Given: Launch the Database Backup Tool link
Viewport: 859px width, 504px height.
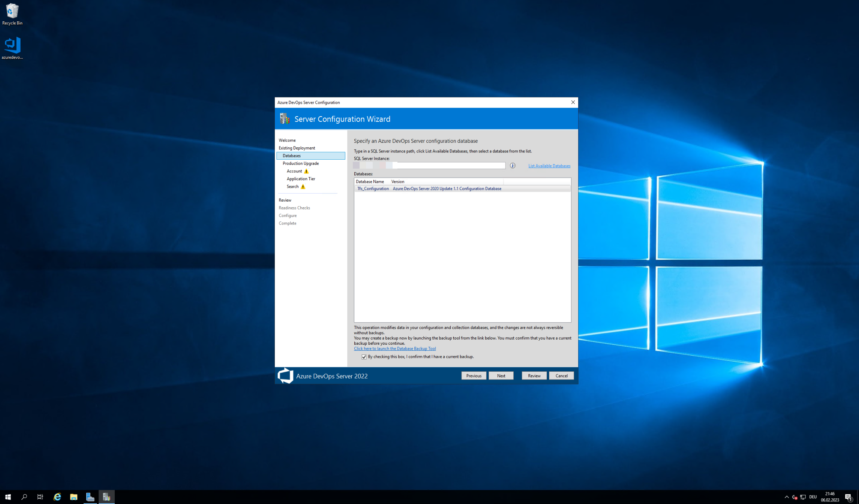Looking at the screenshot, I should [x=395, y=348].
